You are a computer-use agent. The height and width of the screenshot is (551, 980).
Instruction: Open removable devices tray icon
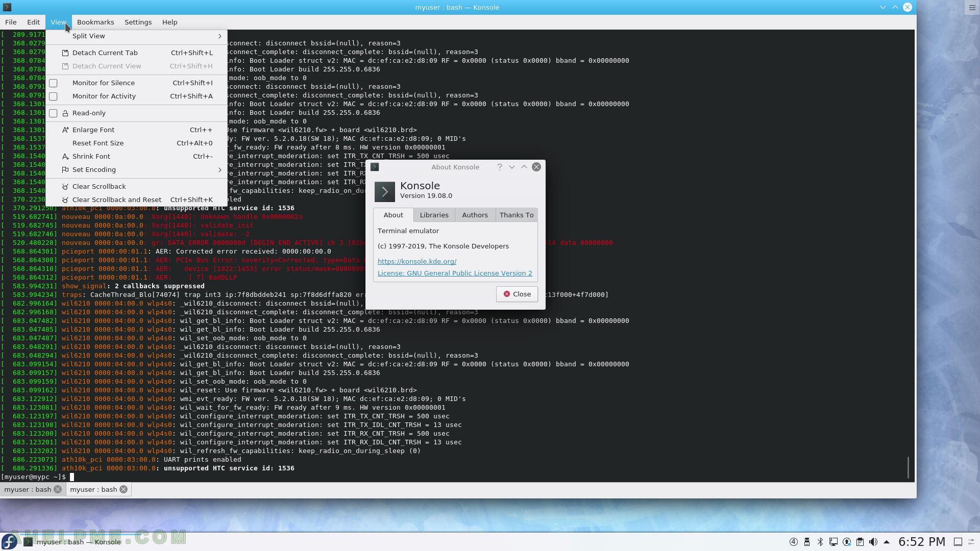[x=807, y=542]
